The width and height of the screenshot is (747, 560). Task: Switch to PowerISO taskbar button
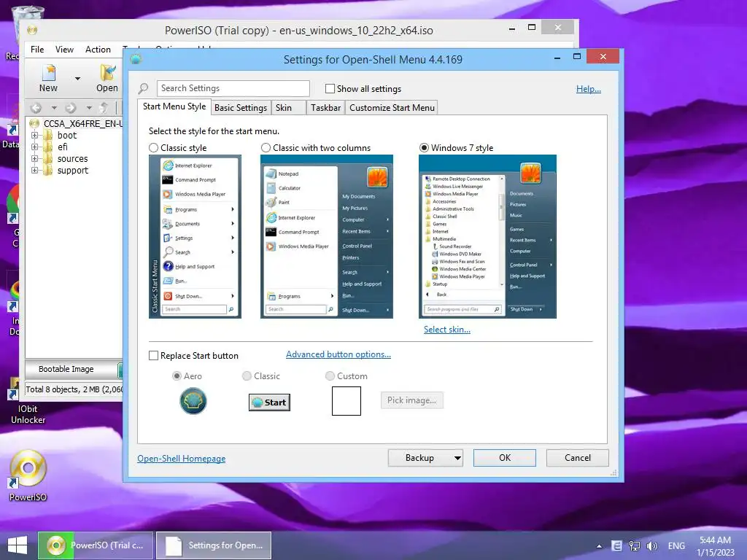click(96, 545)
